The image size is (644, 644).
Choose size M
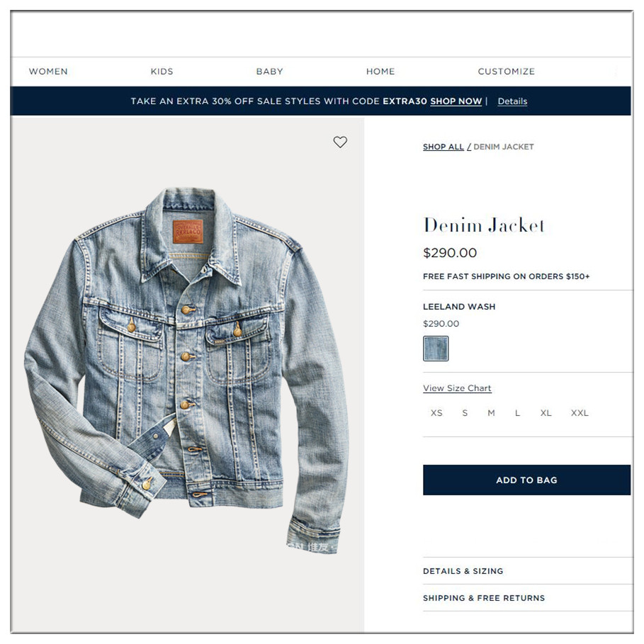pos(491,413)
